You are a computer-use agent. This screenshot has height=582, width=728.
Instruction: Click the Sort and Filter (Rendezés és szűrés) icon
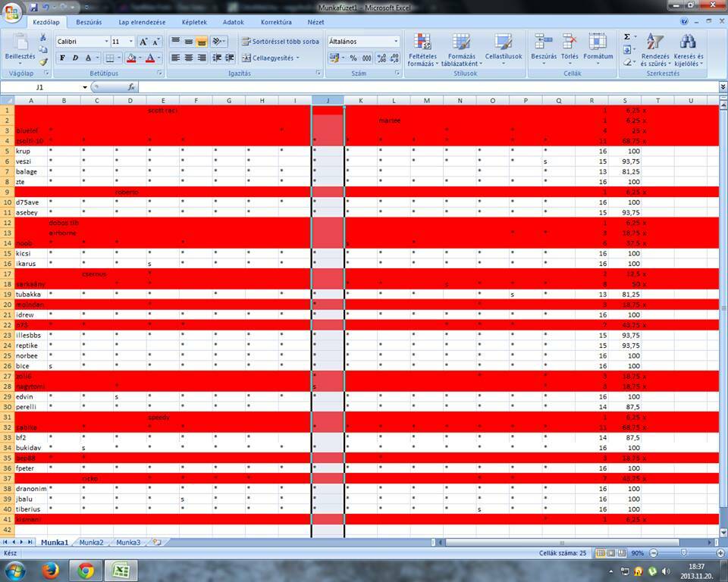click(x=654, y=50)
